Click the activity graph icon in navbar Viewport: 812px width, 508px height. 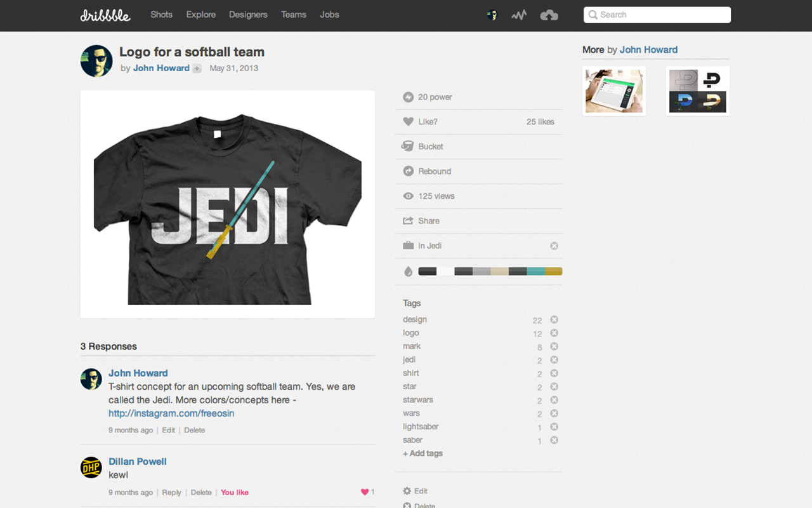[x=519, y=15]
